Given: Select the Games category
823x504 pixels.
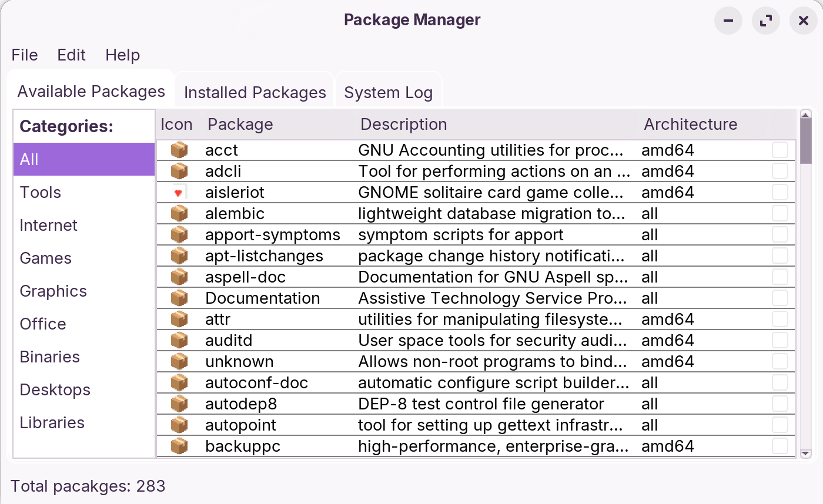Looking at the screenshot, I should coord(45,258).
